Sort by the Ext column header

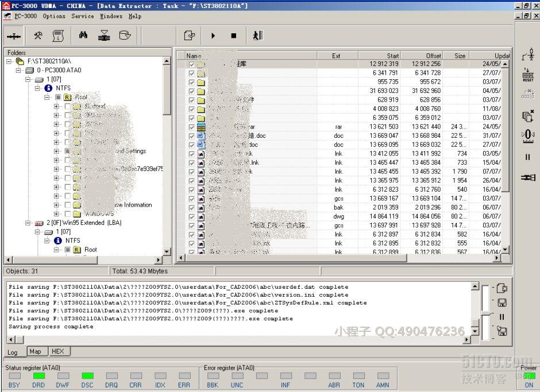338,56
